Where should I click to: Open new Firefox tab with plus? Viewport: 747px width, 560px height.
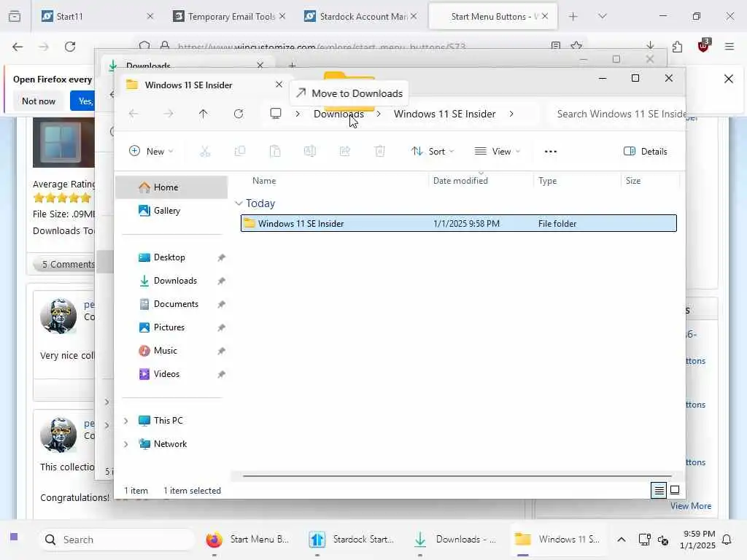click(x=573, y=16)
